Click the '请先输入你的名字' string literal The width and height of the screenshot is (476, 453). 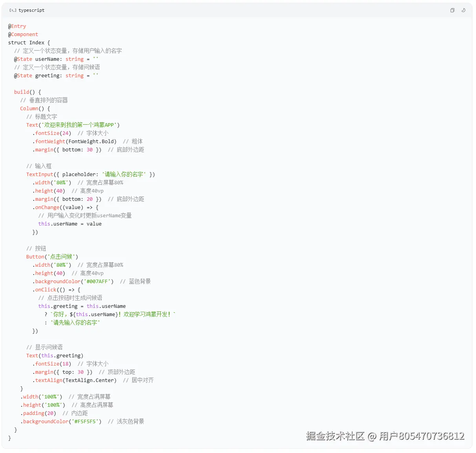75,323
